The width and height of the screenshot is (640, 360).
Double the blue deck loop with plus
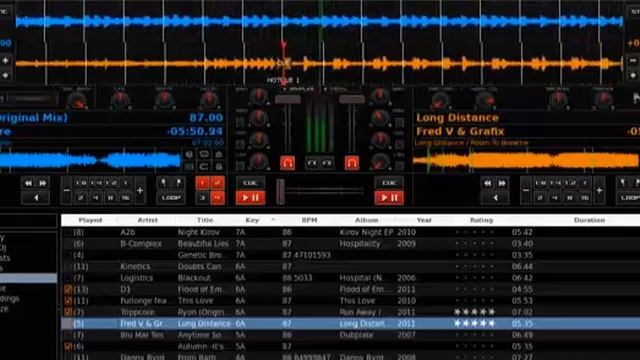pyautogui.click(x=140, y=191)
